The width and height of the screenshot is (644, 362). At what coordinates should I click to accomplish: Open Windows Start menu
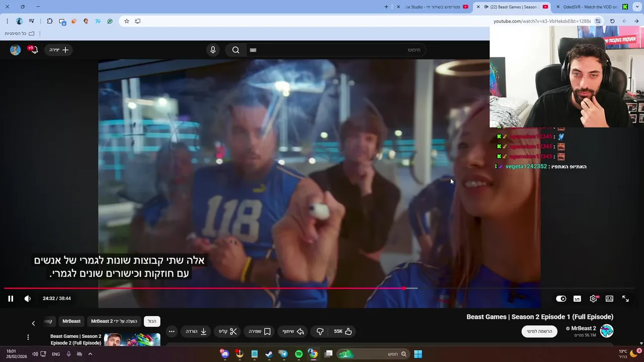(x=418, y=354)
